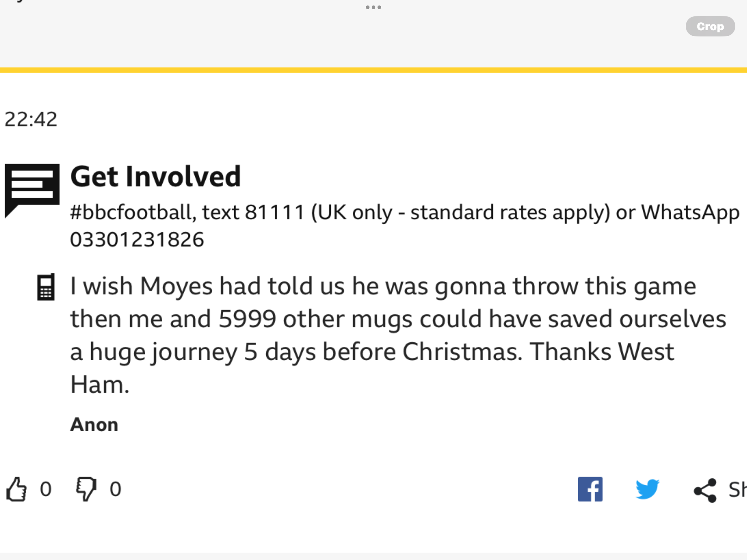Click the comment text about Moyes
The width and height of the screenshot is (747, 560).
[398, 335]
